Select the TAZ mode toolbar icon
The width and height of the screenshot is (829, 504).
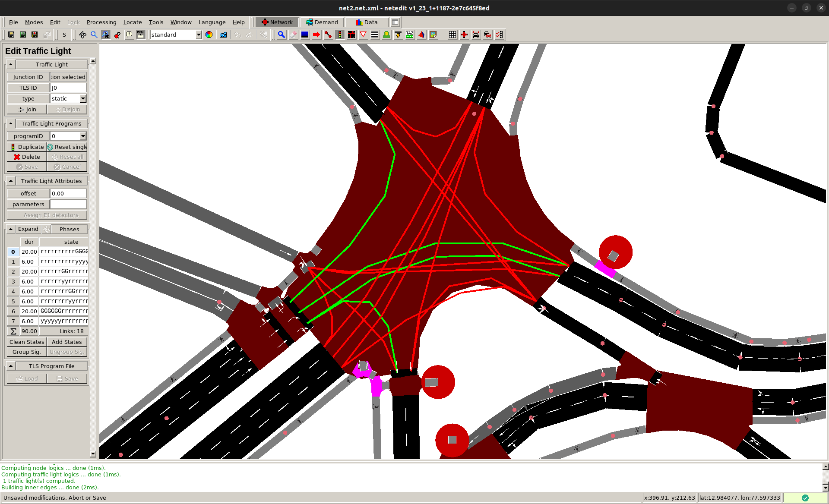click(x=409, y=35)
